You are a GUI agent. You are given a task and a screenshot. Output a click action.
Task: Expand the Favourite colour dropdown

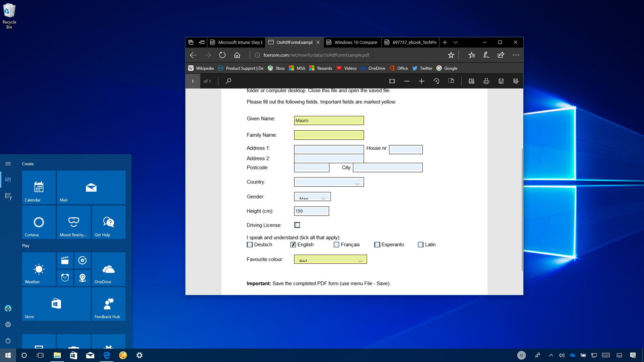(360, 260)
